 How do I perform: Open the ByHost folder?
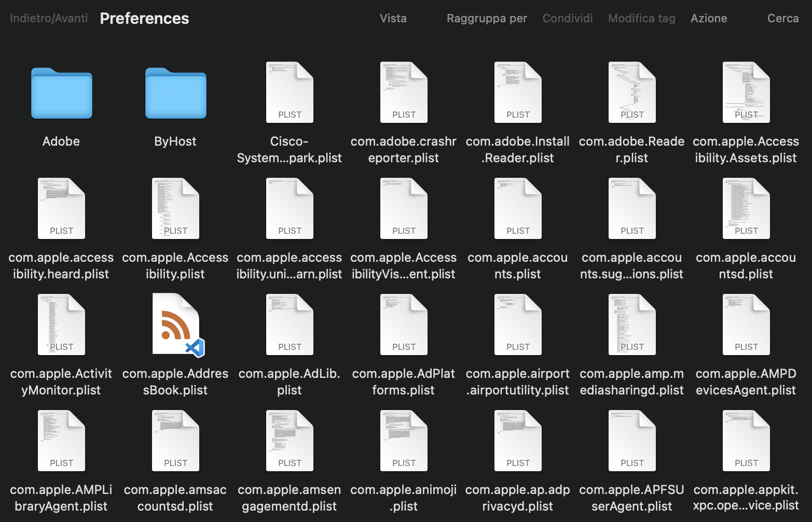175,94
